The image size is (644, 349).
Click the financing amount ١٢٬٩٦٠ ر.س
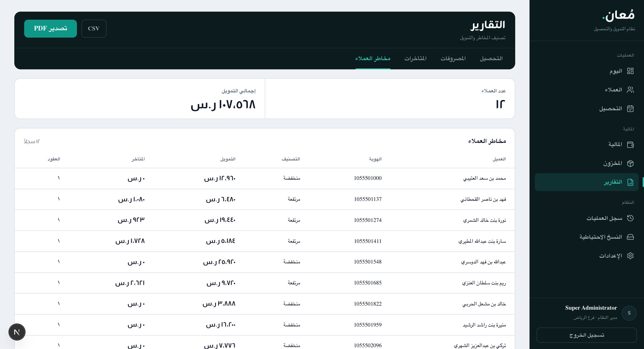tap(220, 178)
